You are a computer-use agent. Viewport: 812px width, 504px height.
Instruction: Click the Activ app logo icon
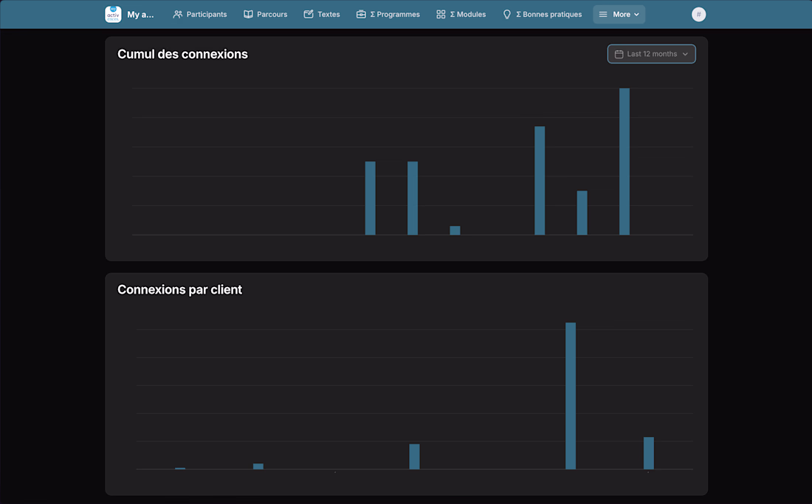coord(113,14)
